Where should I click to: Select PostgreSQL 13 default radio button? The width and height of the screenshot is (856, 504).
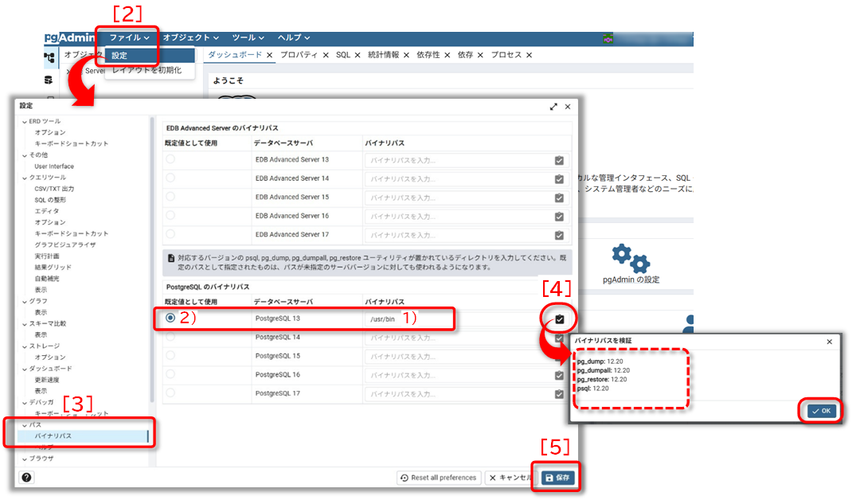170,318
